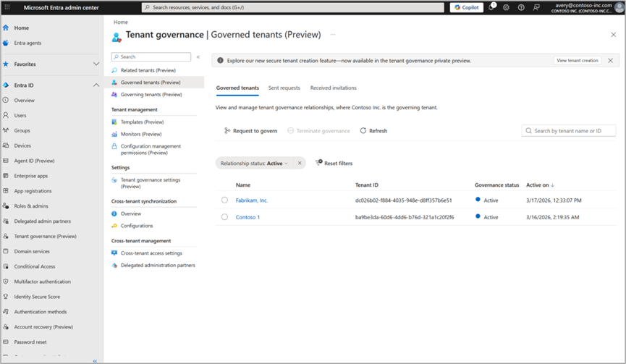626x364 pixels.
Task: Switch to the Received invitations tab
Action: 333,88
